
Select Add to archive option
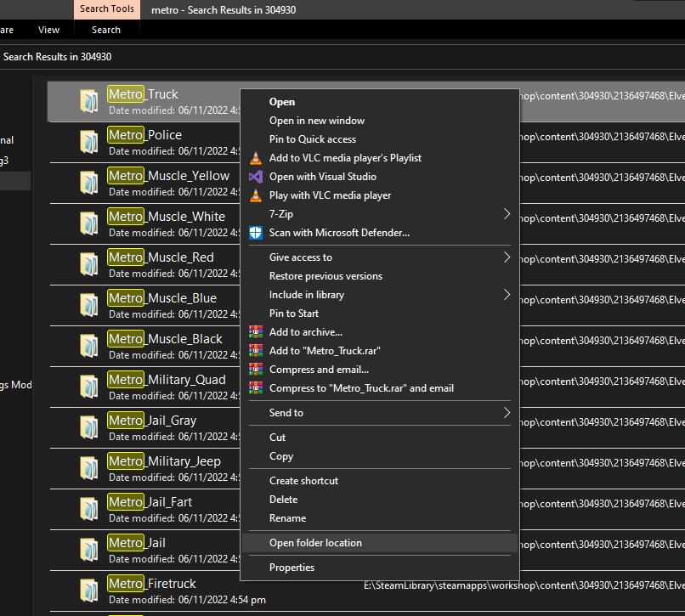click(306, 332)
